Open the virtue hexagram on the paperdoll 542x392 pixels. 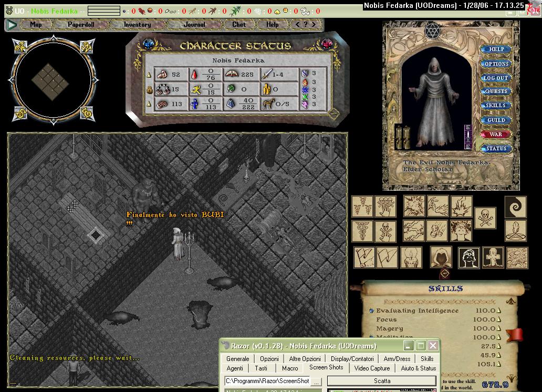click(x=432, y=32)
